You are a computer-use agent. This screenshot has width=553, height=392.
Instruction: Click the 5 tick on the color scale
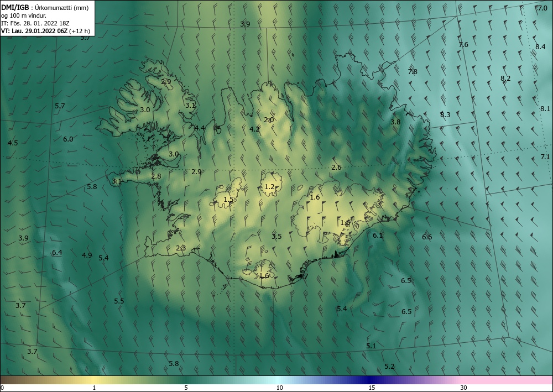point(186,388)
